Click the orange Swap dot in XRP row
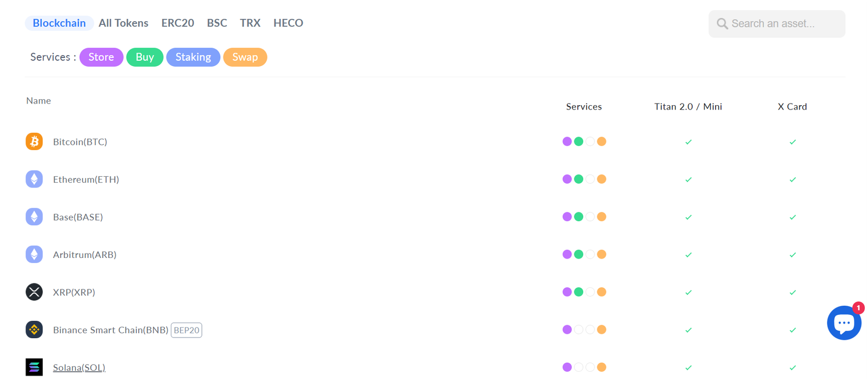 [602, 292]
